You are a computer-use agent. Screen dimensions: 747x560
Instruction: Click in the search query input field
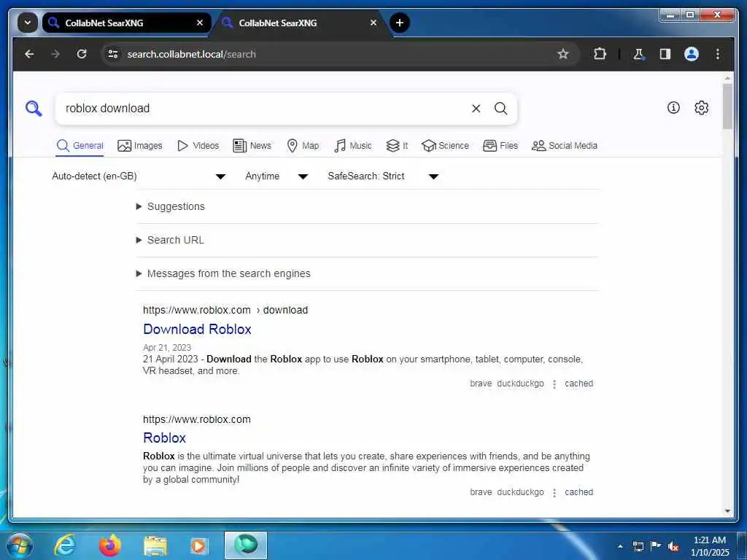pyautogui.click(x=264, y=109)
